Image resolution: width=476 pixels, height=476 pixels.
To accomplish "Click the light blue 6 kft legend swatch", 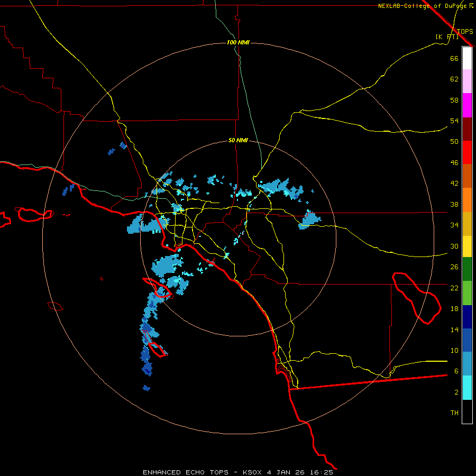I will click(x=467, y=364).
